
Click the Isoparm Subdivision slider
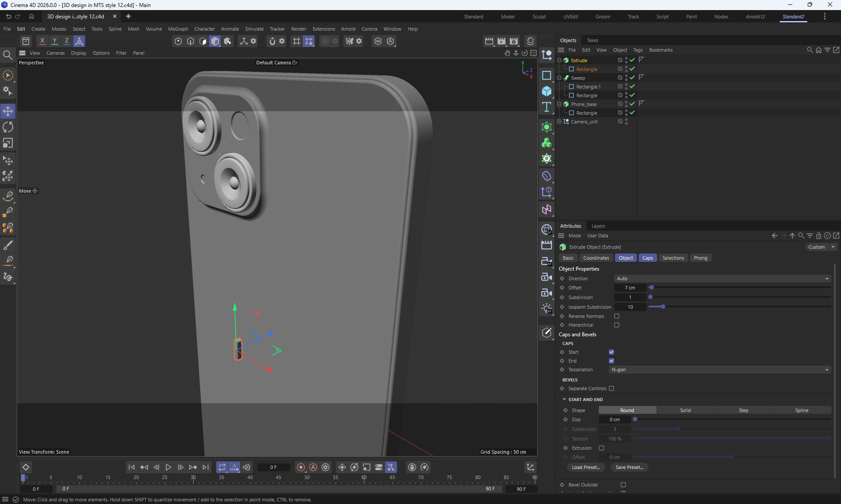pos(663,307)
